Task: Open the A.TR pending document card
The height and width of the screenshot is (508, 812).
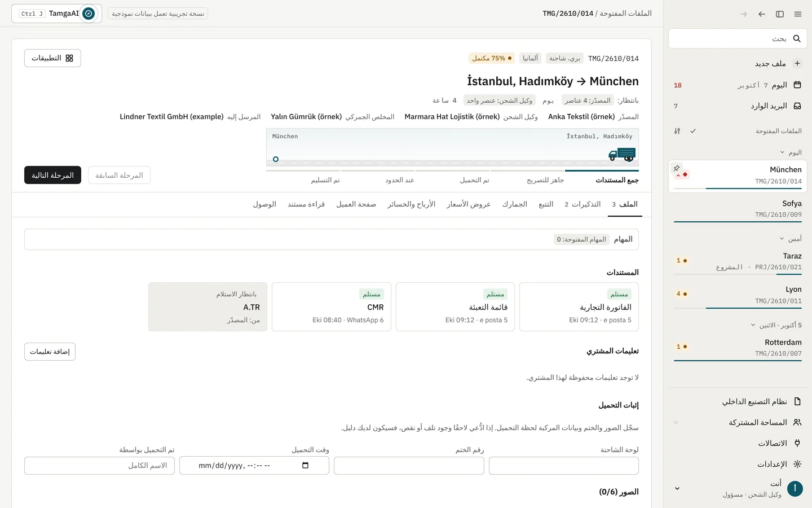Action: pos(208,306)
